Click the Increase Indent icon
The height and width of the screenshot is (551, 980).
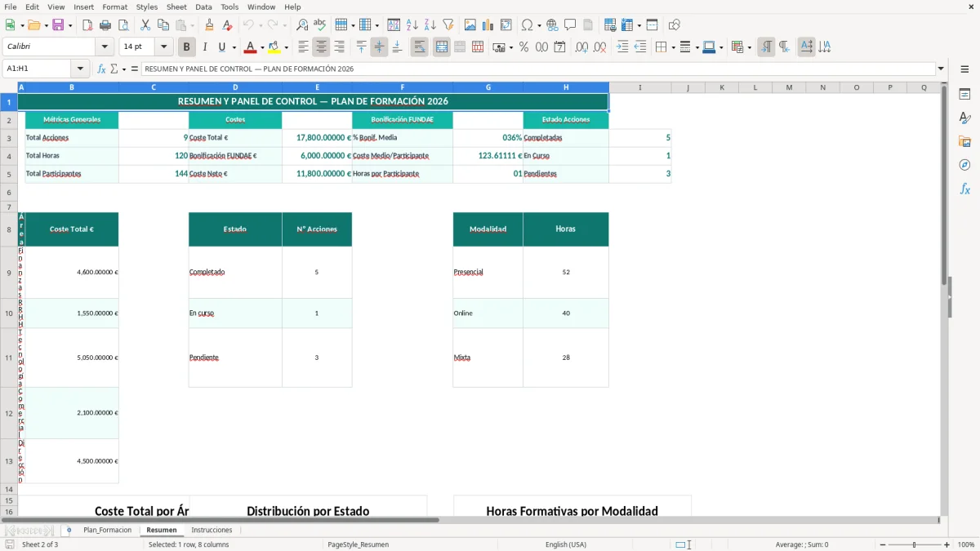tap(622, 47)
